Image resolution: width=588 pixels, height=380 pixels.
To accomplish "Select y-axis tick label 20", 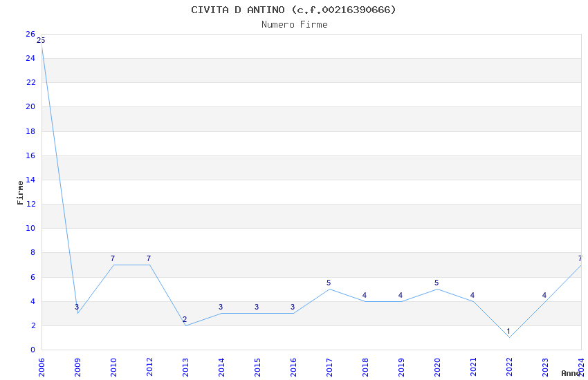I will (x=30, y=106).
